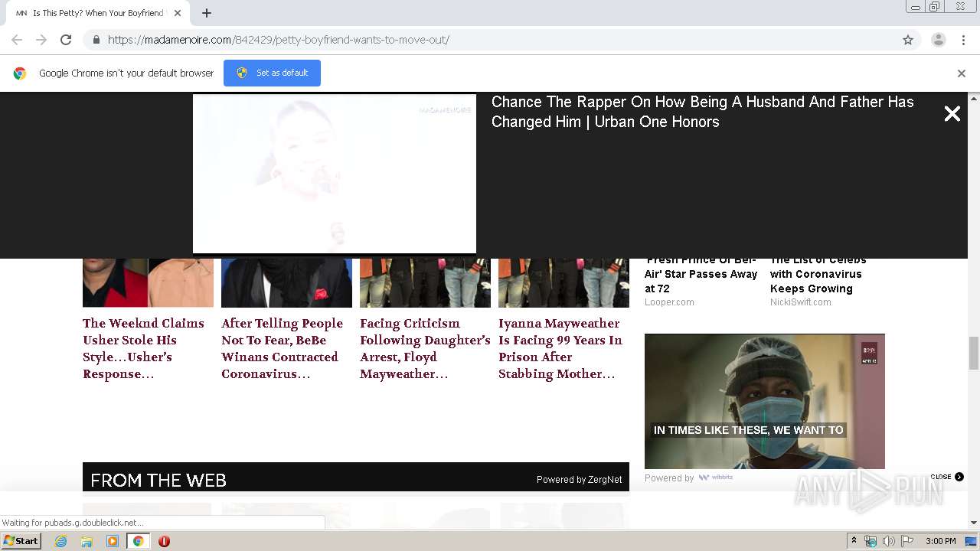Switch to Chrome in the taskbar
The width and height of the screenshot is (980, 551).
(139, 541)
